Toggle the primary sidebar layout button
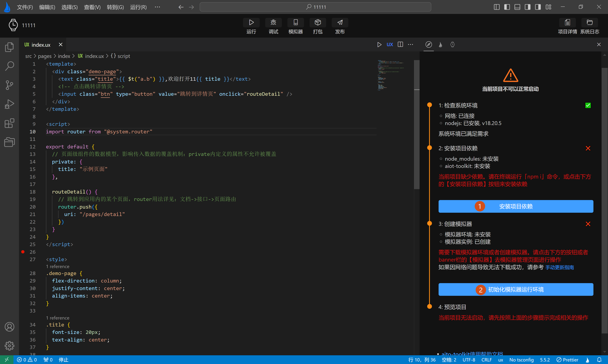 [507, 7]
